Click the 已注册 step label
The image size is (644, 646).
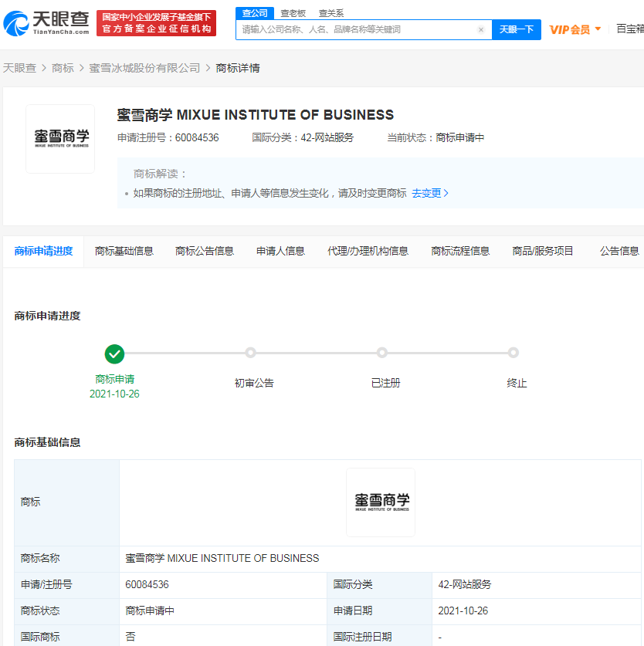click(385, 383)
